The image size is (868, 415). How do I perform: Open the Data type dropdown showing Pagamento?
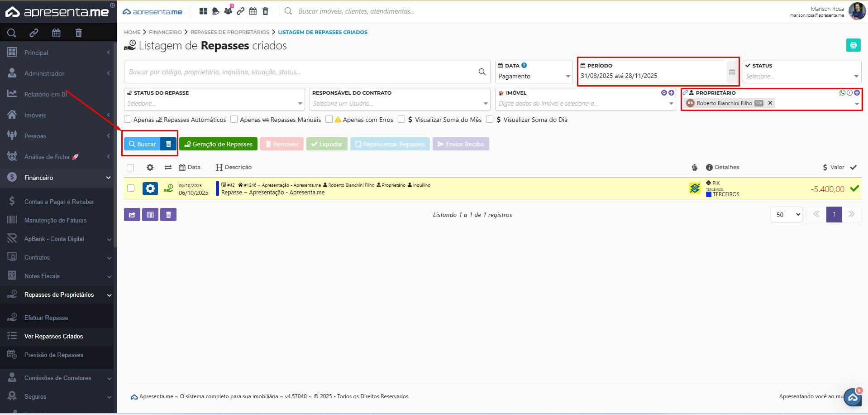click(534, 77)
